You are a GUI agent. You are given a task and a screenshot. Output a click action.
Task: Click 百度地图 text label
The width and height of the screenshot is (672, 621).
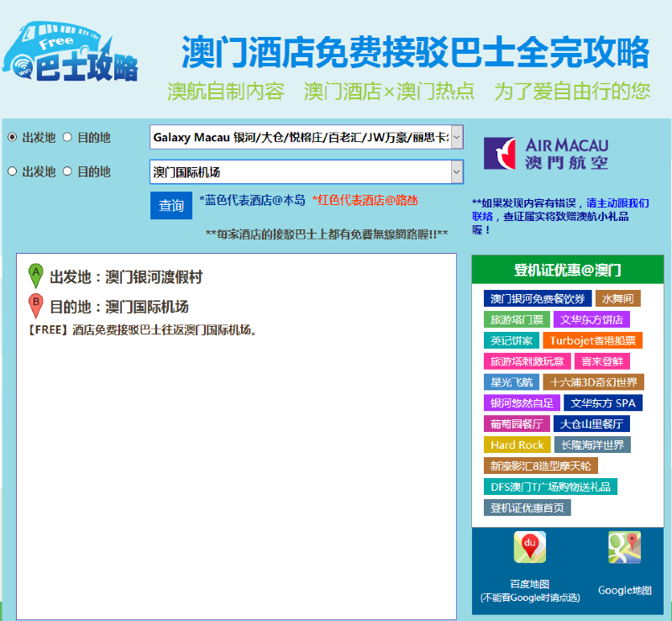pos(530,584)
